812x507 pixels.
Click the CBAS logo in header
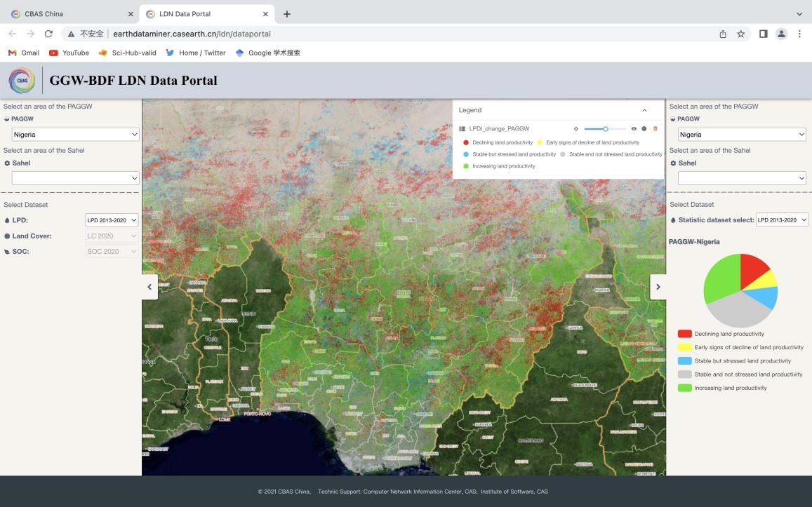coord(22,81)
